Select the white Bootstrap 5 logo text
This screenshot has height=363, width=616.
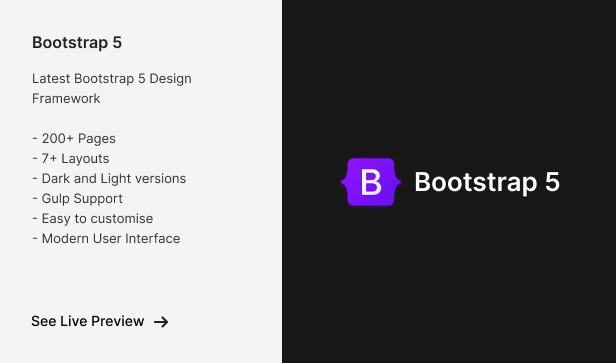point(487,182)
